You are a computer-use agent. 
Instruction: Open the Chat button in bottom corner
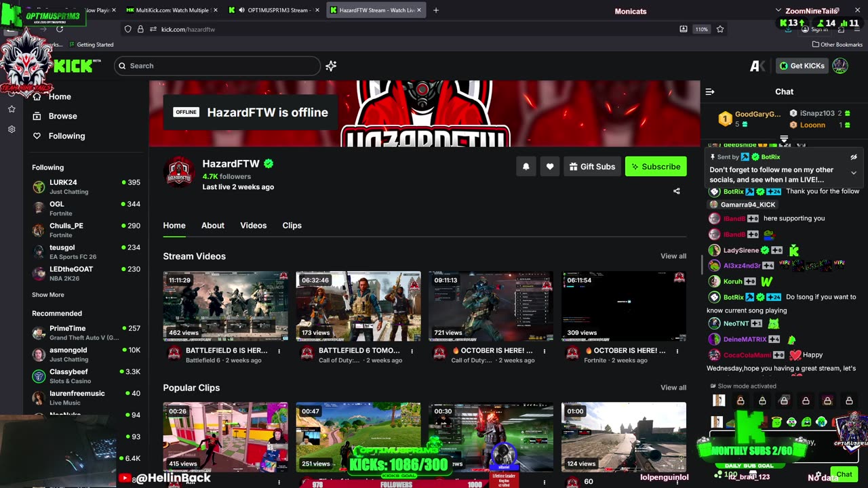[x=844, y=474]
